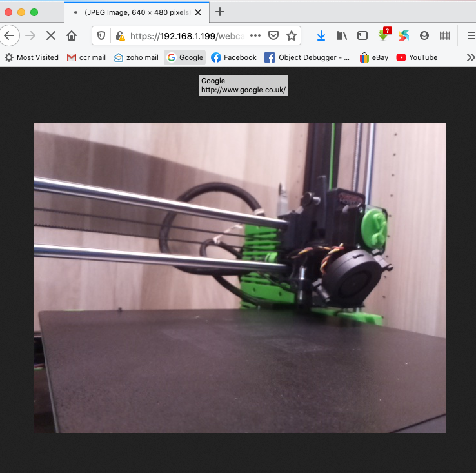This screenshot has width=476, height=473.
Task: Show site security lock warning info
Action: tap(120, 36)
